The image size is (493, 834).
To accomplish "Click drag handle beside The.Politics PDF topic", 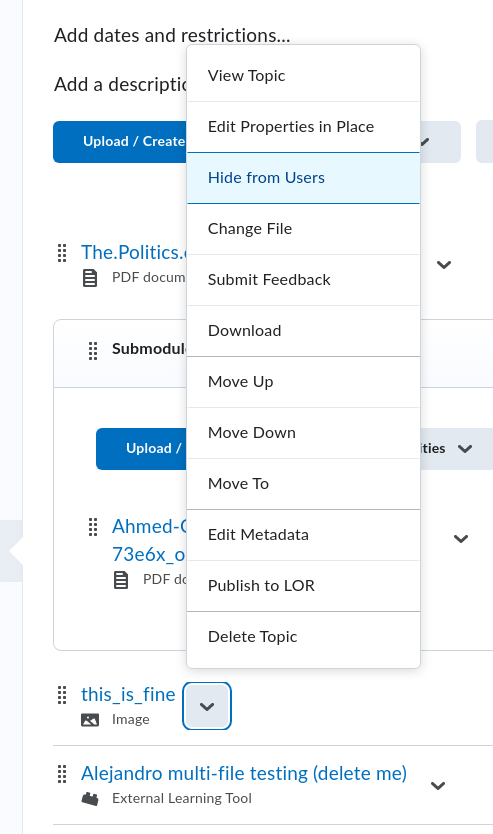I will tap(62, 253).
